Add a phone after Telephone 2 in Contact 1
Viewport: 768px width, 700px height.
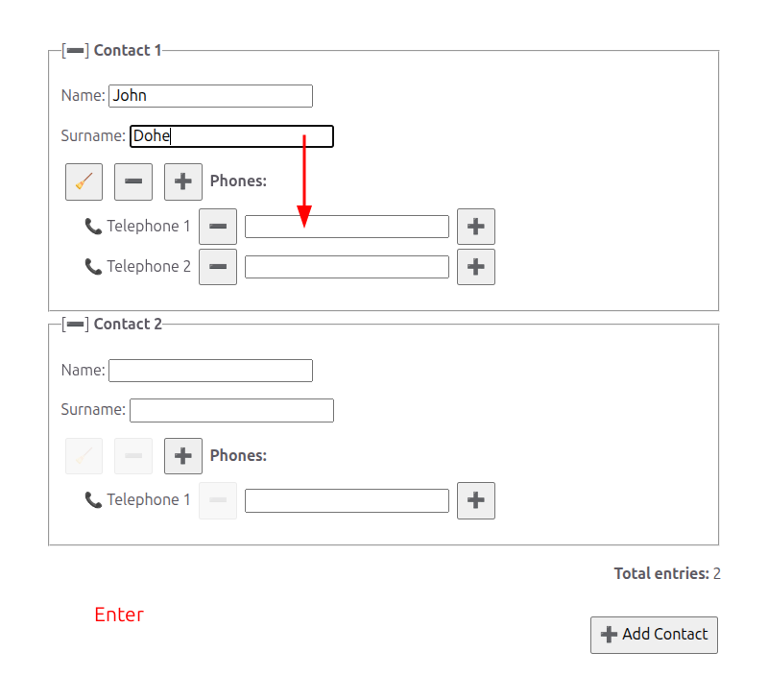tap(476, 266)
